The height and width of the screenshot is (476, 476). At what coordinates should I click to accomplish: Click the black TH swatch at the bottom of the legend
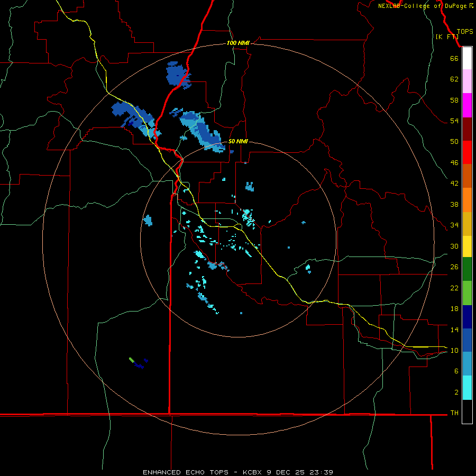pyautogui.click(x=467, y=411)
